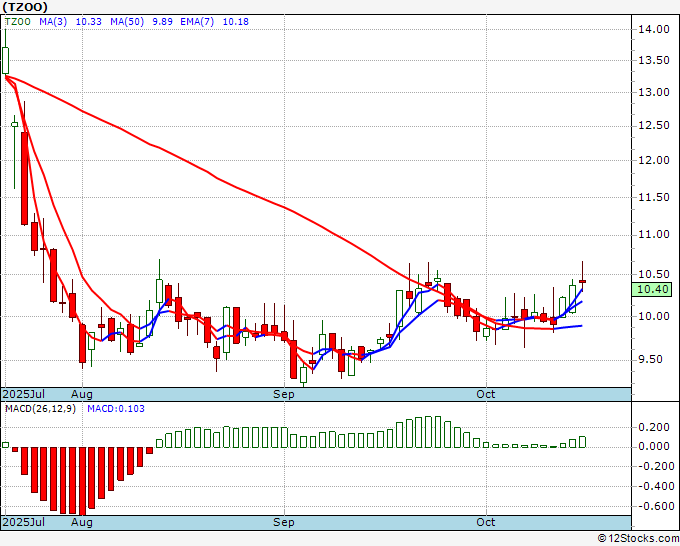Click the MA(3) legend label
680x546 pixels.
[53, 22]
